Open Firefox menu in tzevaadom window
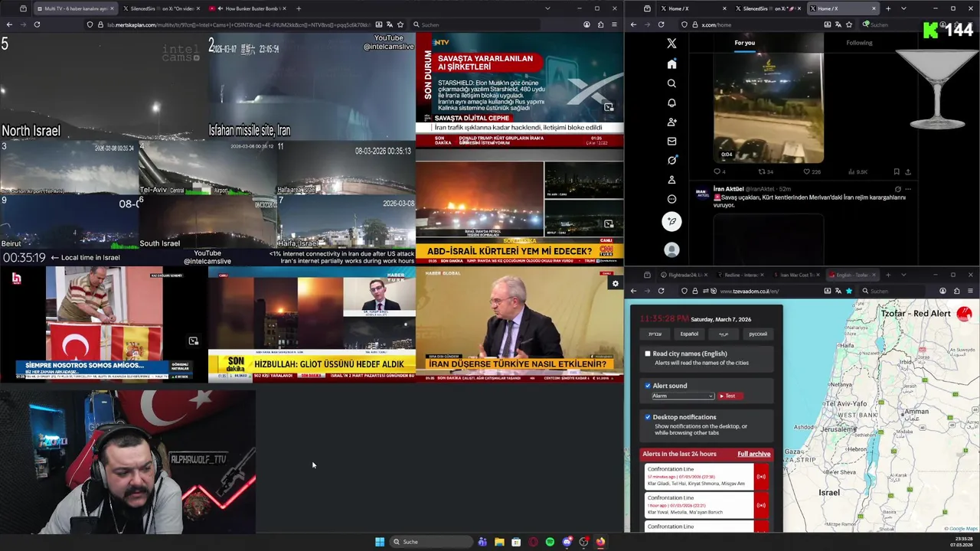The width and height of the screenshot is (980, 551). (x=970, y=291)
